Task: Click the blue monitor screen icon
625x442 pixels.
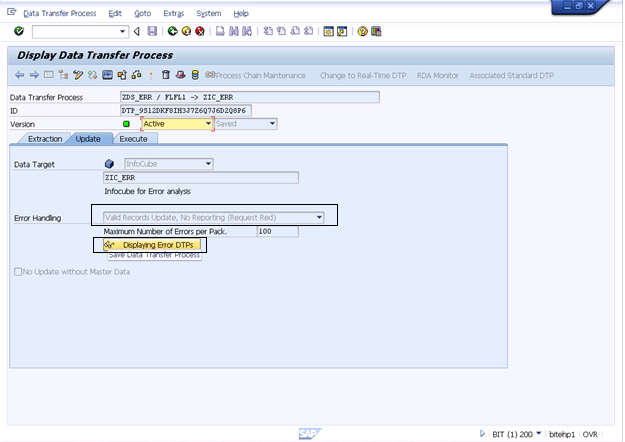Action: pyautogui.click(x=107, y=75)
